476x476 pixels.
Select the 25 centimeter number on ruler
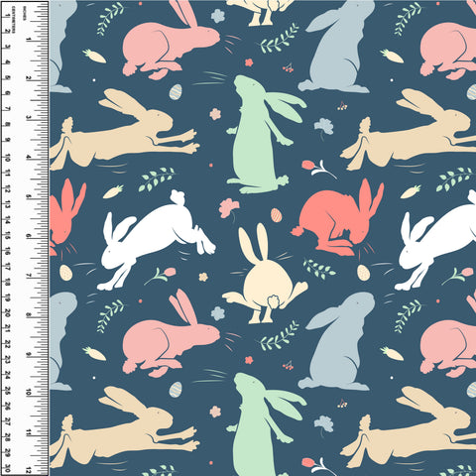click(7, 392)
